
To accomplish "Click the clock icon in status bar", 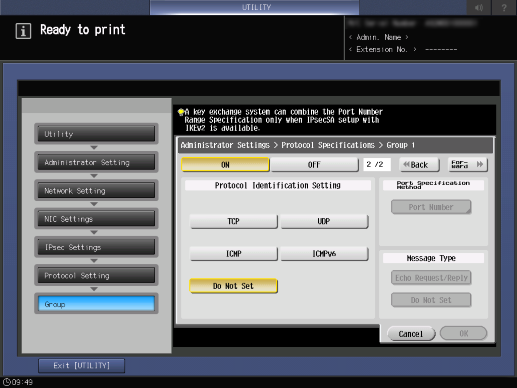I will point(7,382).
